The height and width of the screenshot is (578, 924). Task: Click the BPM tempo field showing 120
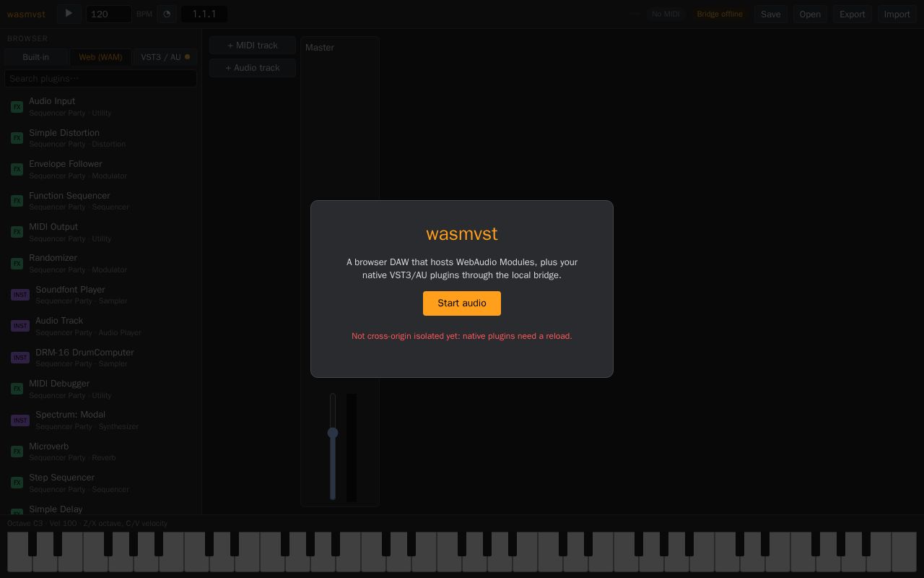point(109,14)
